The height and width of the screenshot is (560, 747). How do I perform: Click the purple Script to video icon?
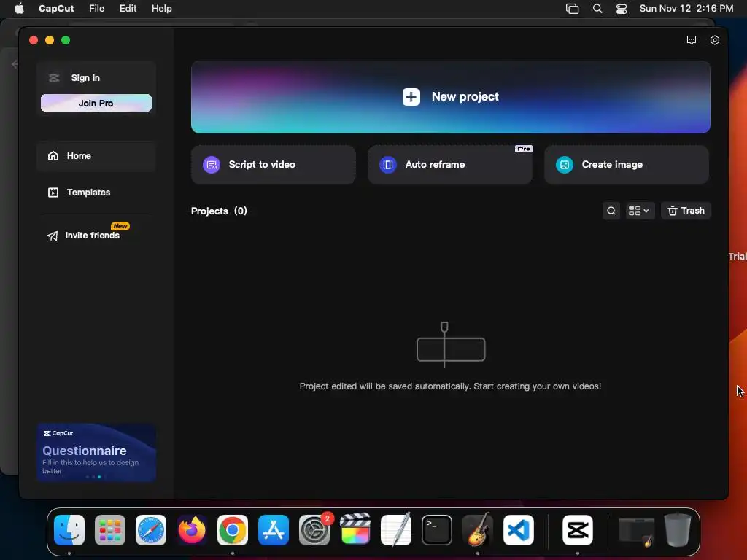pos(212,165)
